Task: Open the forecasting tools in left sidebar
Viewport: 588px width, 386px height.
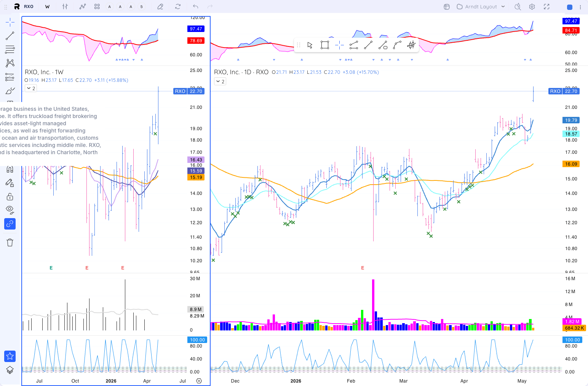Action: 10,77
